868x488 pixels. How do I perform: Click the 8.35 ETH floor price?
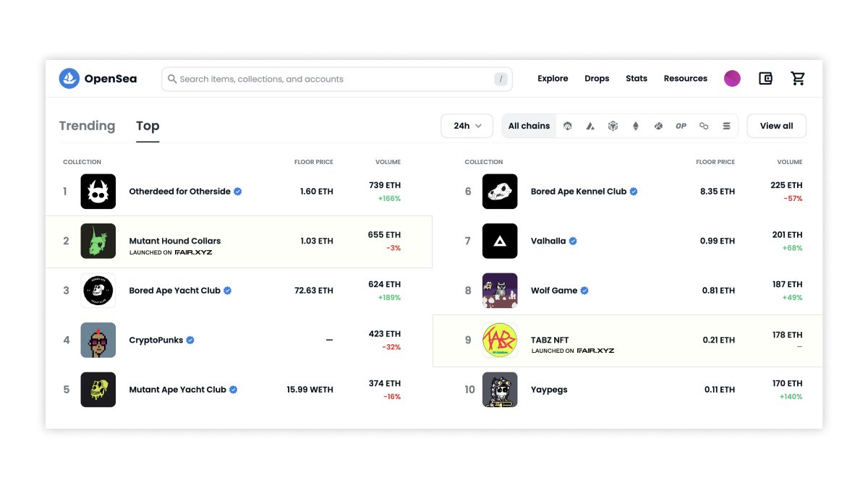click(x=718, y=192)
